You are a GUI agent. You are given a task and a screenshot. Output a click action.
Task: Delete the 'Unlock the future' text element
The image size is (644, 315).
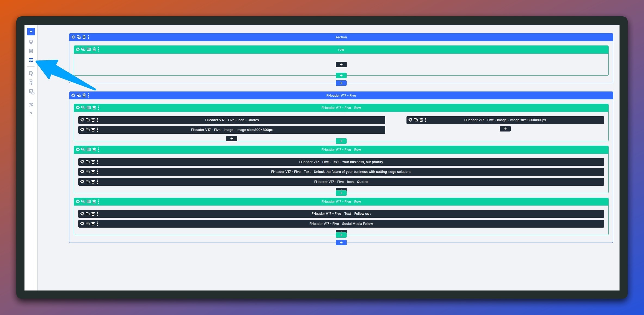(93, 172)
